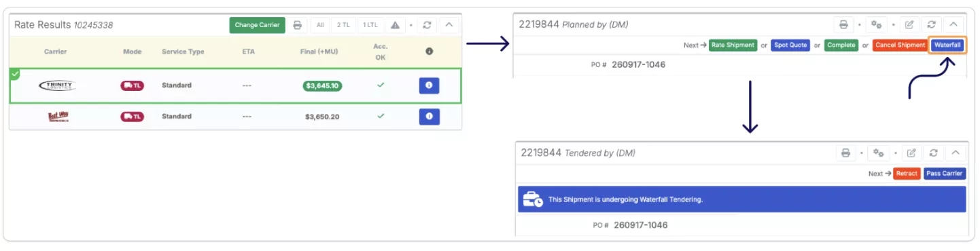Click the TL truck badge in Best Way row
Image resolution: width=980 pixels, height=251 pixels.
click(132, 117)
